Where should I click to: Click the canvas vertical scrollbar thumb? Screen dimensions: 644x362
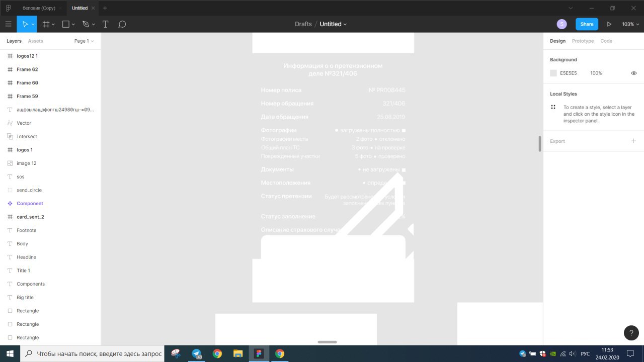pos(540,143)
